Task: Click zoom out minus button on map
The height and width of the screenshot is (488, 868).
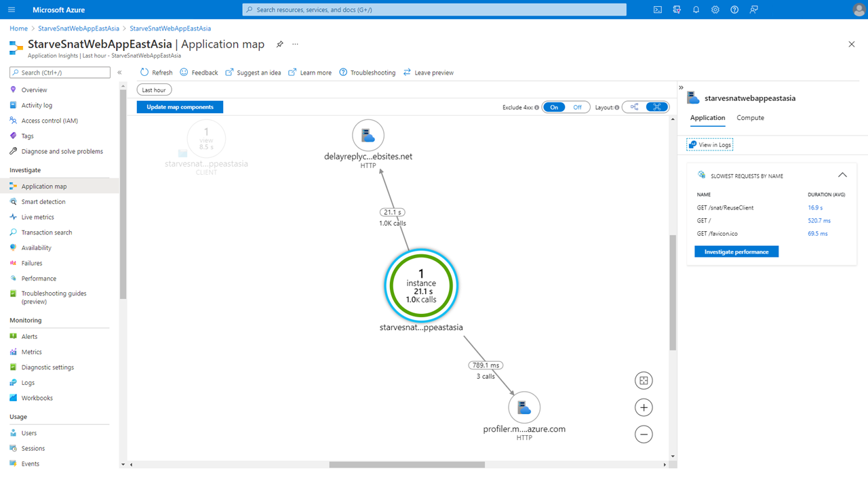Action: (x=644, y=434)
